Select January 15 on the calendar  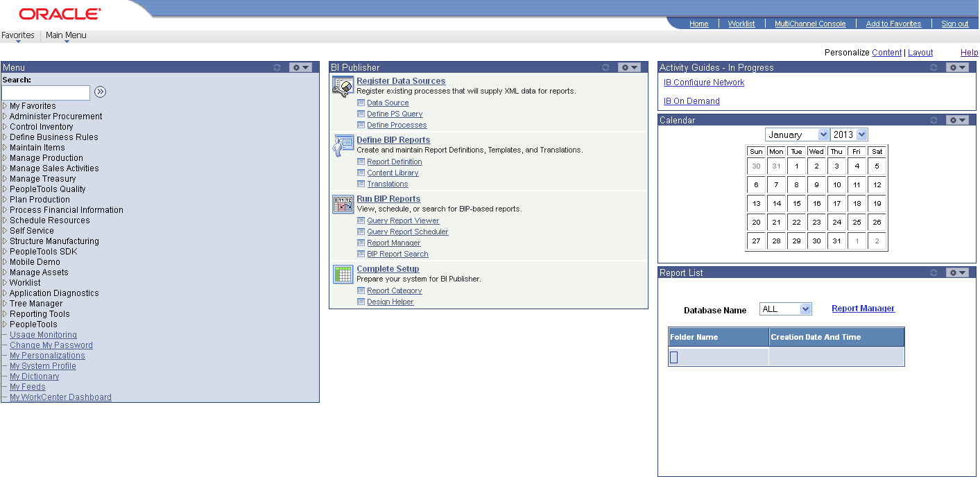coord(796,203)
